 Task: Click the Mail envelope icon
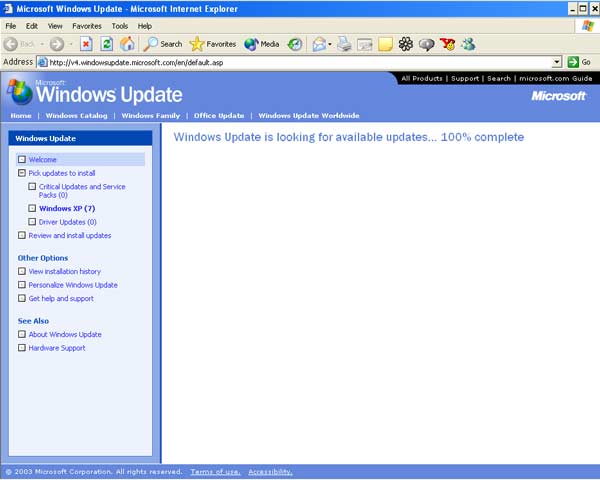[x=319, y=44]
